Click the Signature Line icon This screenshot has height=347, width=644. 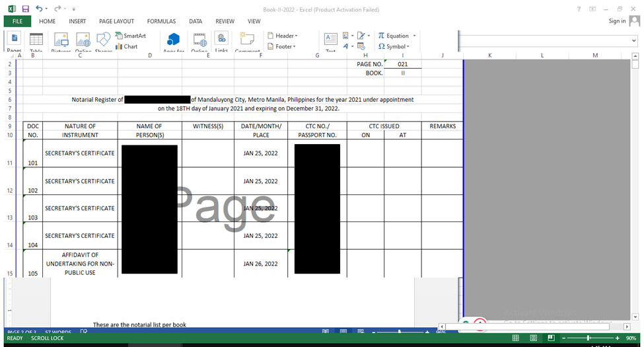tap(361, 36)
